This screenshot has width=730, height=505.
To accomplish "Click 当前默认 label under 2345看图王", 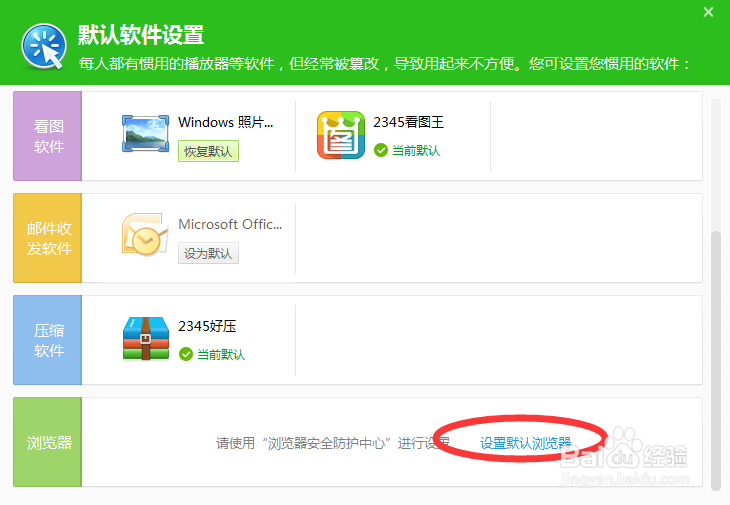I will (x=416, y=150).
